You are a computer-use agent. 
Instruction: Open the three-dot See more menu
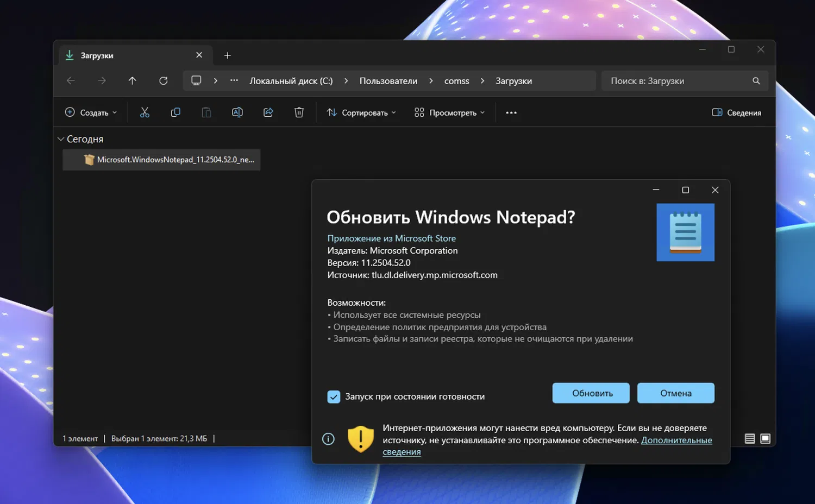point(511,112)
